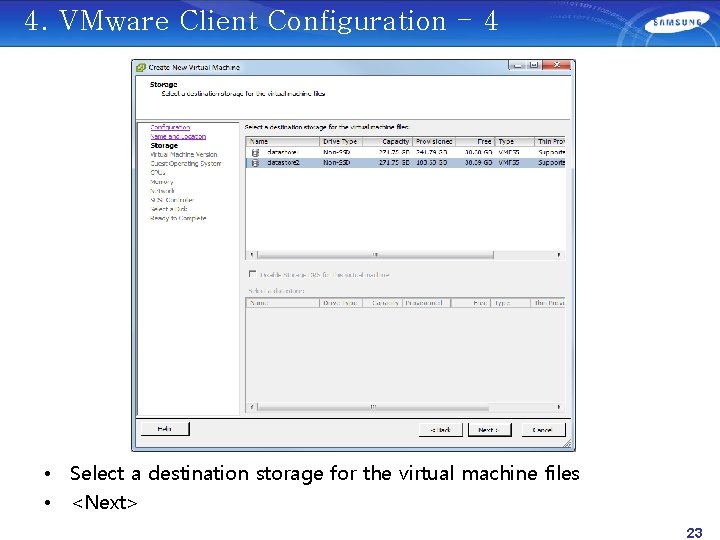The width and height of the screenshot is (720, 540).
Task: Click the Create New Virtual Machine window icon
Action: [x=141, y=68]
